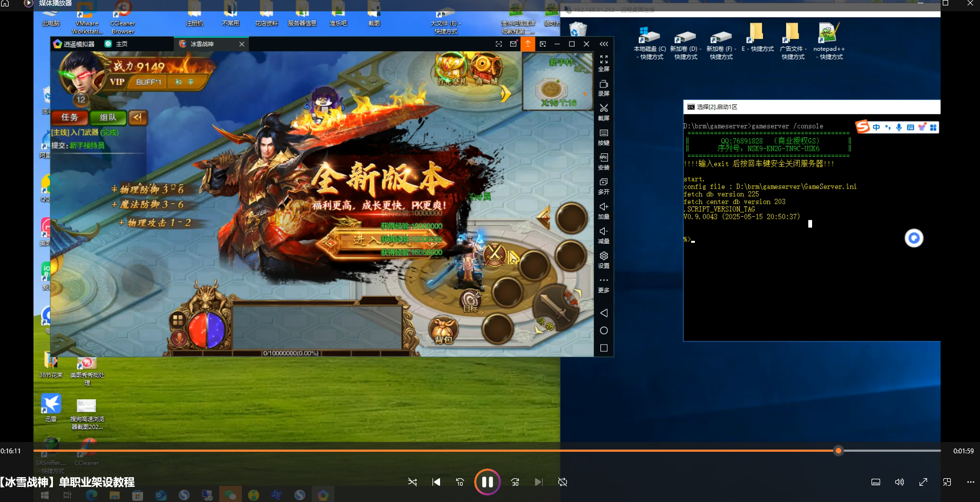Toggle 和平 peace mode in game
Screen dimensions: 980x502
(x=185, y=82)
